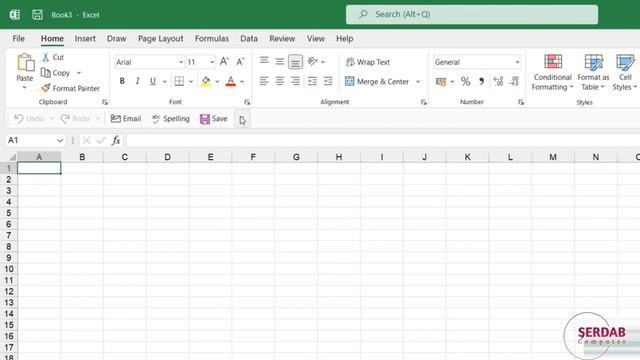
Task: Open the Cell Styles gallery
Action: click(625, 72)
